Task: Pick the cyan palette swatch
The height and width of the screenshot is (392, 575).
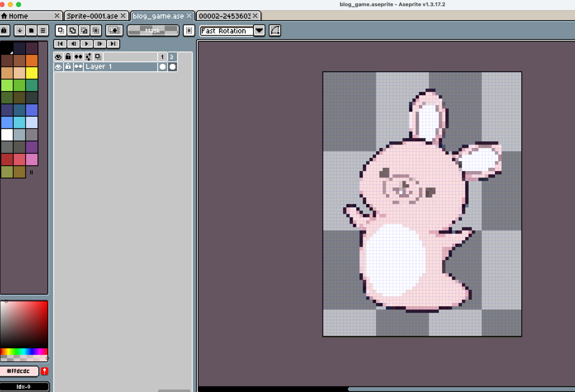Action: click(x=19, y=123)
